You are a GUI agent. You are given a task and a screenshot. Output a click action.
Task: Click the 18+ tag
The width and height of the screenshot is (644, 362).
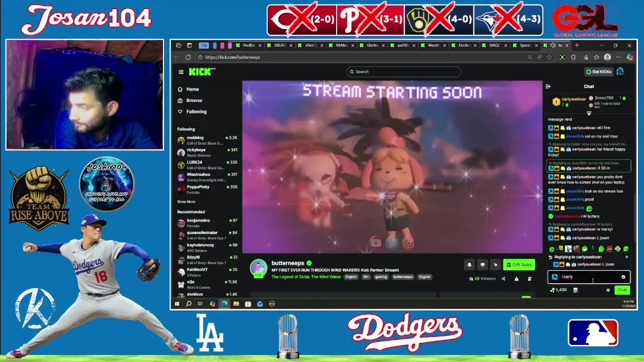tap(366, 277)
